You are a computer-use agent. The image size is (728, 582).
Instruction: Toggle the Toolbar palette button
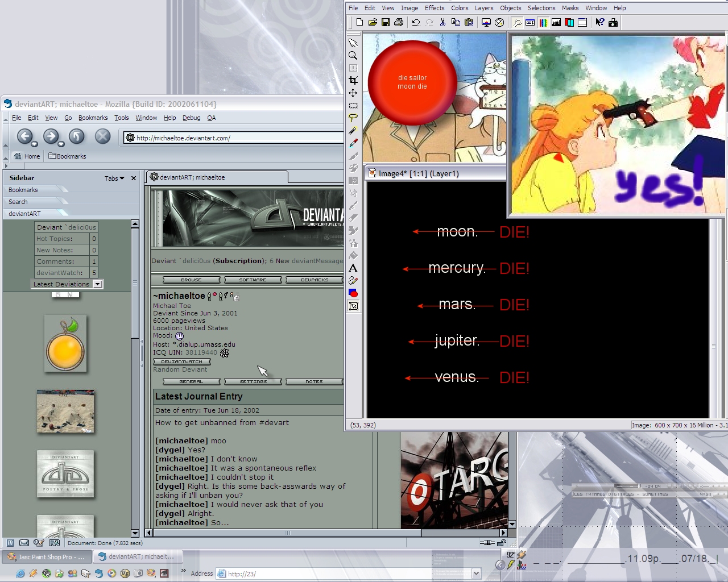(x=517, y=23)
